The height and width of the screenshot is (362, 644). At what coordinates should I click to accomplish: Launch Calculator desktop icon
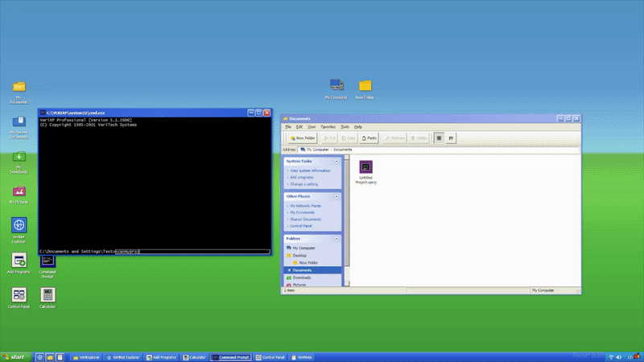click(47, 298)
